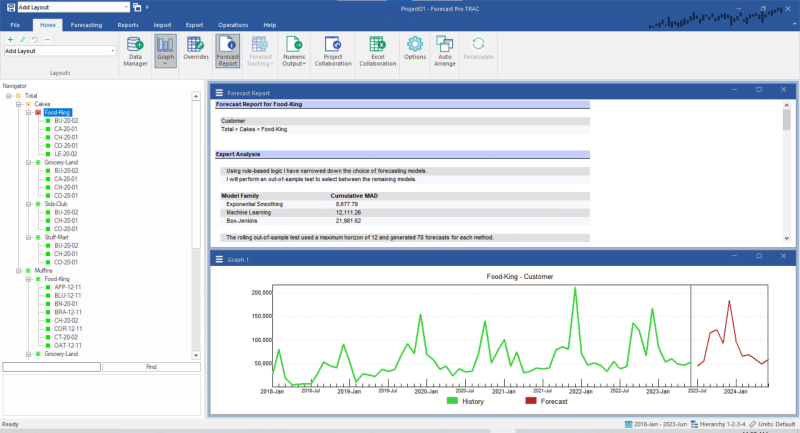Select APP-12-11 under Muffins
This screenshot has width=800, height=433.
pos(67,287)
